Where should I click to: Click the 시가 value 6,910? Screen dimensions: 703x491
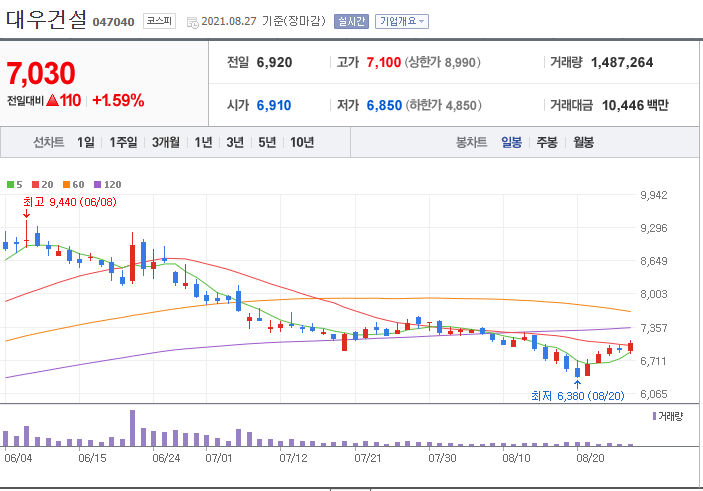pyautogui.click(x=273, y=105)
